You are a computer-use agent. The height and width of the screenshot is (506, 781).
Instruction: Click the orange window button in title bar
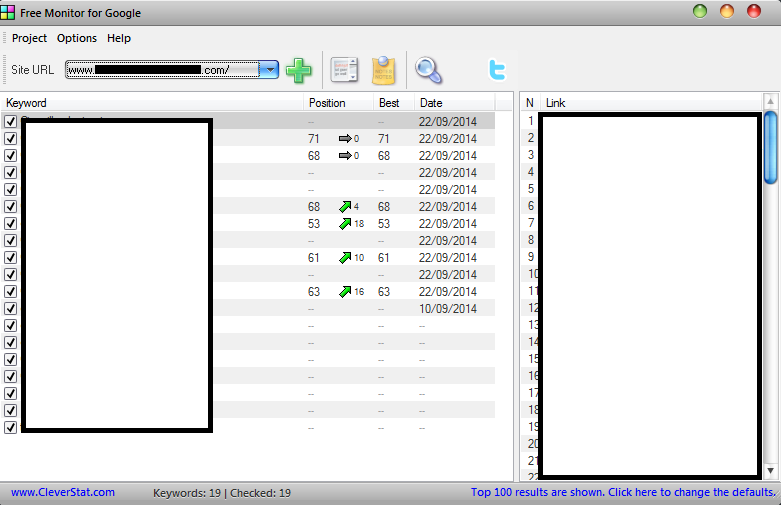[727, 11]
